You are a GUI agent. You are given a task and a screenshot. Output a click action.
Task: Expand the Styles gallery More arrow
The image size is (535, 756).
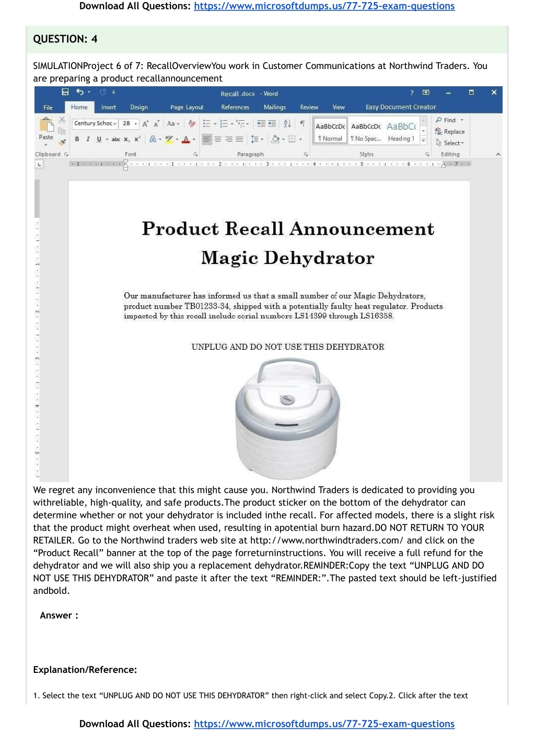click(x=424, y=141)
